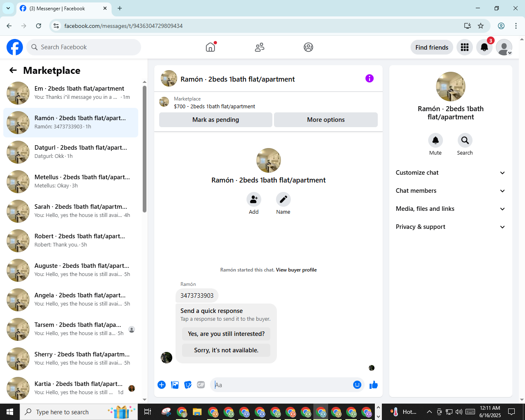Open the Tarsem conversation
Image resolution: width=525 pixels, height=420 pixels.
71,329
